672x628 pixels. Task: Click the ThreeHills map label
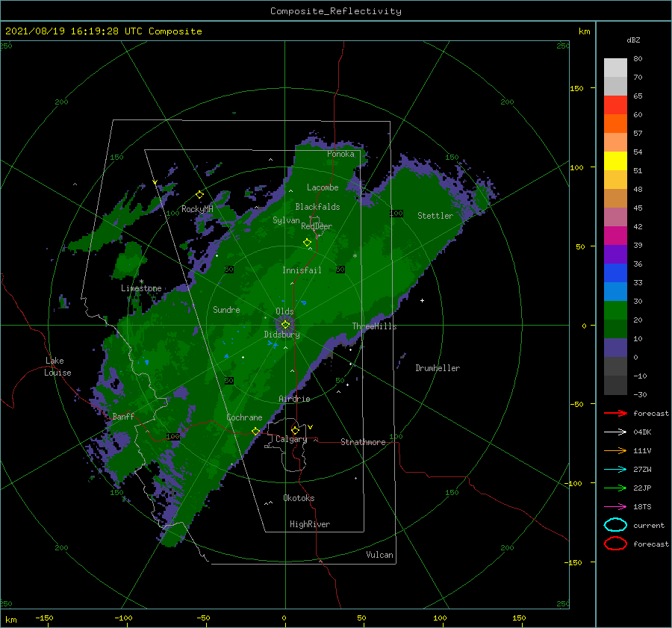[375, 326]
